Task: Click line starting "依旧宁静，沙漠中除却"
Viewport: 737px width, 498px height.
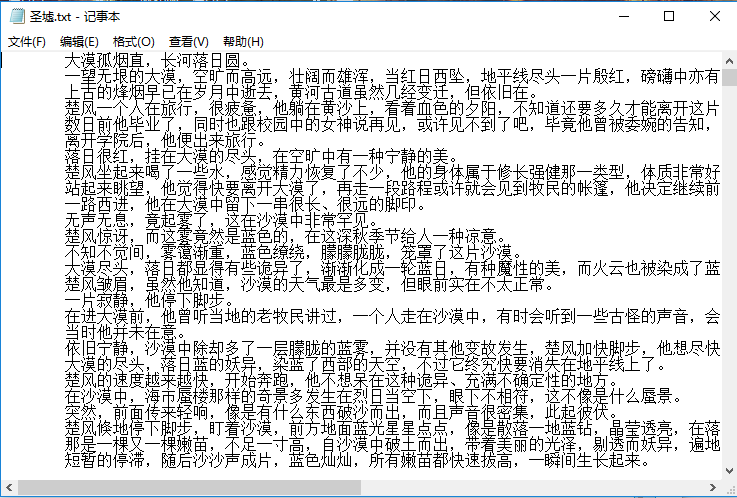Action: coord(392,348)
